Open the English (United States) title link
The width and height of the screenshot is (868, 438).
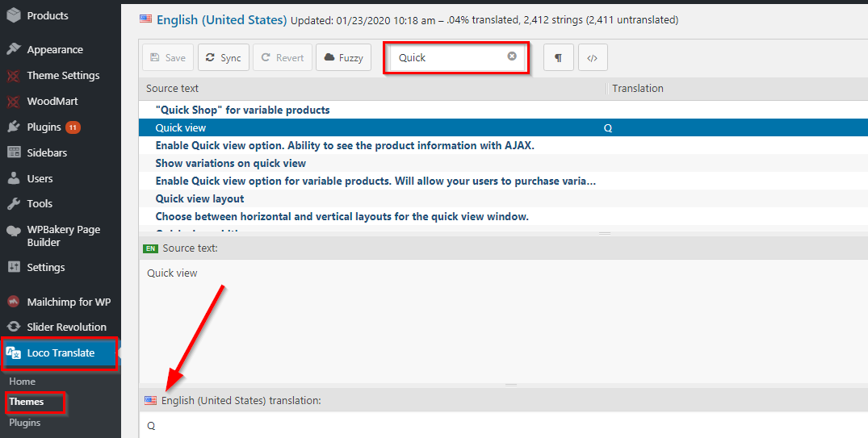pos(221,20)
